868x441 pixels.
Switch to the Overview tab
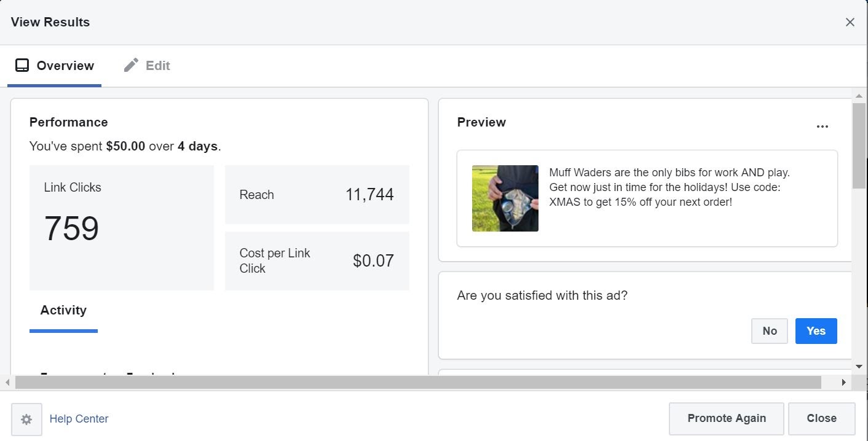(55, 66)
